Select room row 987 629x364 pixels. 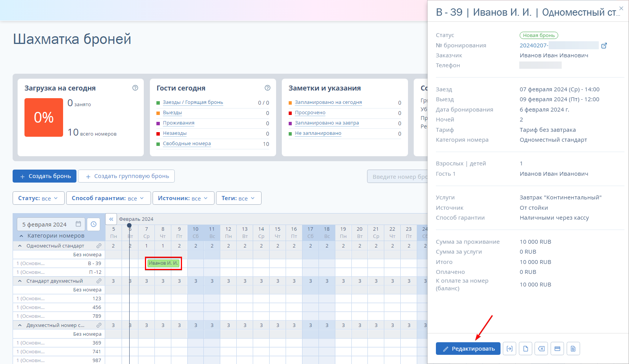(59, 361)
